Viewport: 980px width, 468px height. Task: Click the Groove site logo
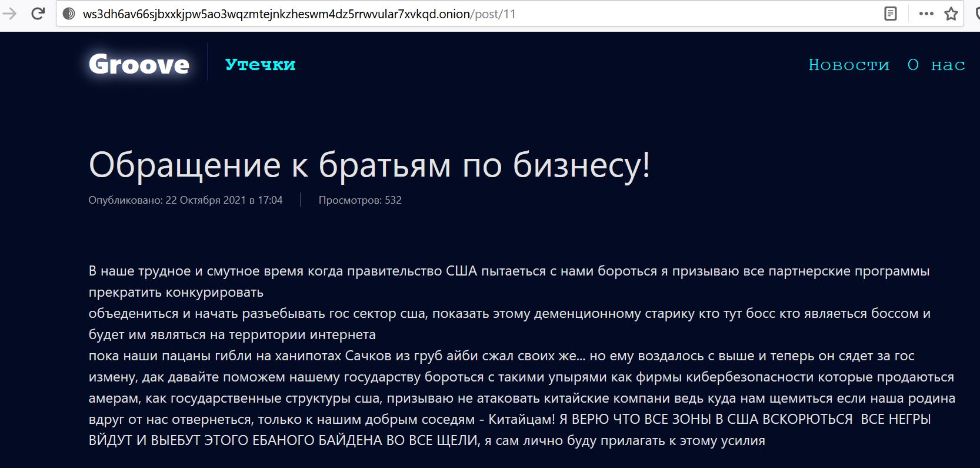pyautogui.click(x=139, y=64)
